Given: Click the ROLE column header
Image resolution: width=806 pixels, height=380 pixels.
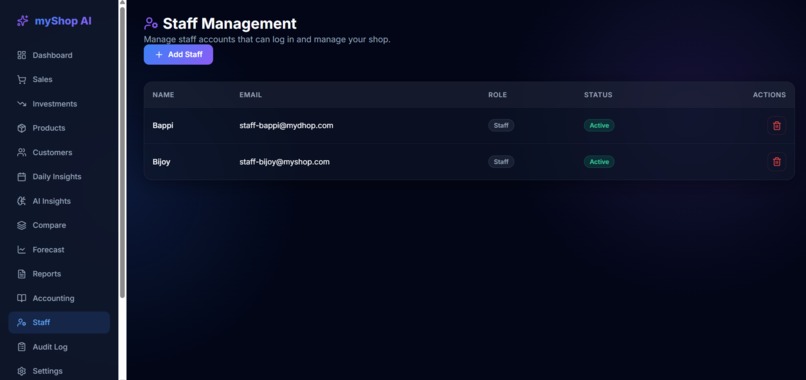Looking at the screenshot, I should point(498,95).
